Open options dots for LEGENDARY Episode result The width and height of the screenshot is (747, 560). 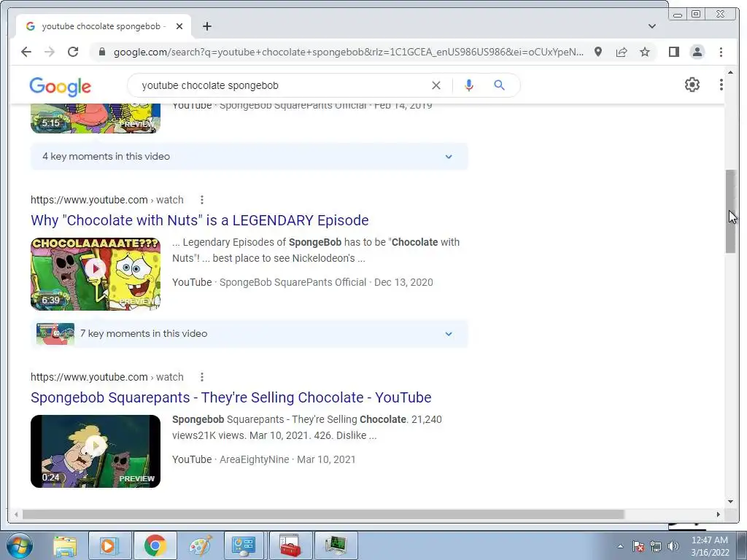pyautogui.click(x=202, y=200)
